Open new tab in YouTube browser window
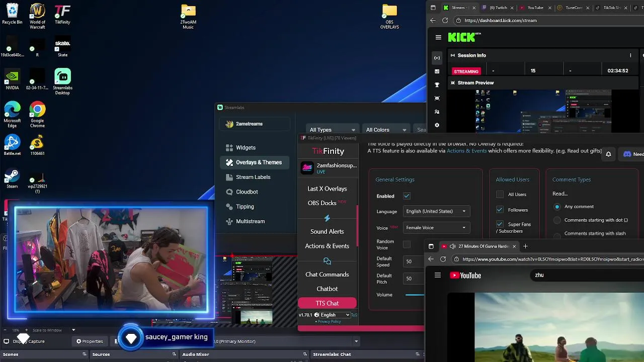The width and height of the screenshot is (644, 362). click(525, 246)
